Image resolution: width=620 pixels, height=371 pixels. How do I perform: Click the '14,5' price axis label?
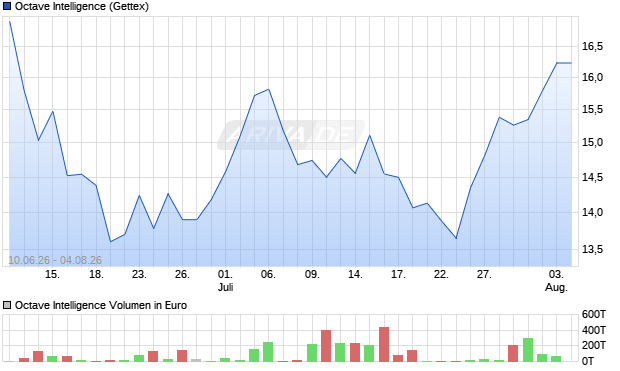click(592, 177)
